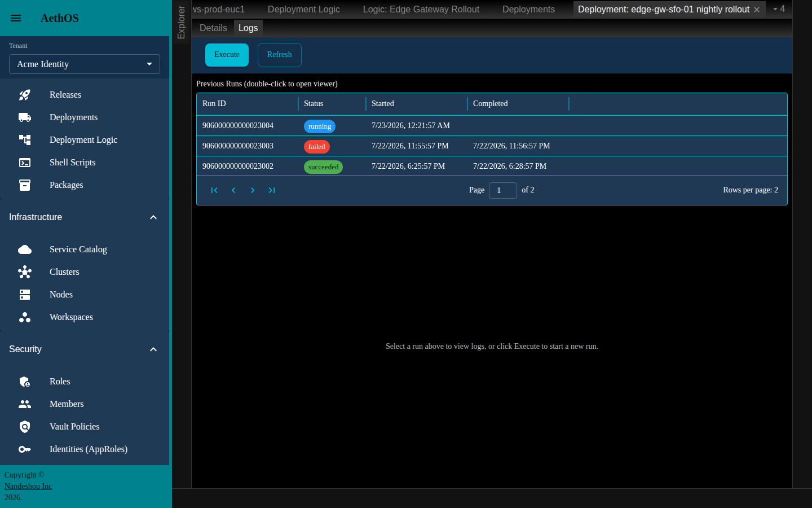
Task: Go to the next page of runs
Action: point(253,190)
